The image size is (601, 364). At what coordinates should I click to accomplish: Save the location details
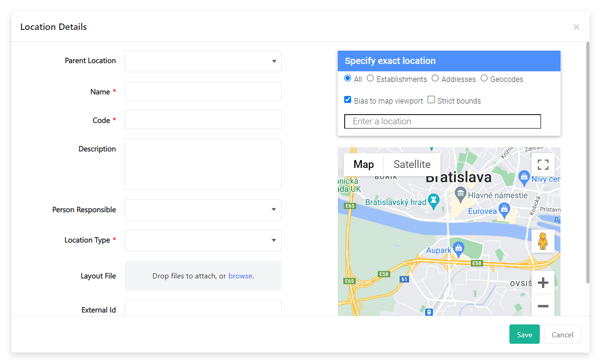[x=524, y=335]
